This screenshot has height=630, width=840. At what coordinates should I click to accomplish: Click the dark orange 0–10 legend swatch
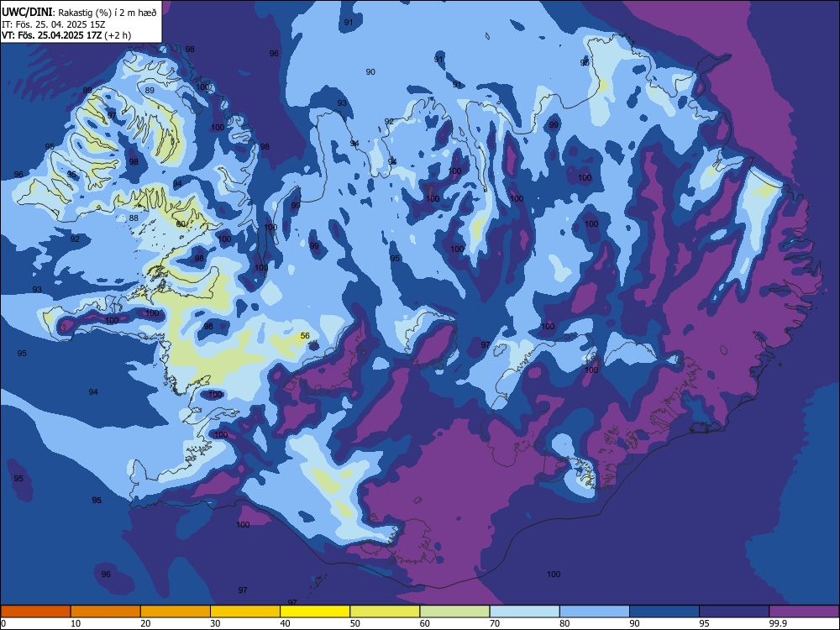pyautogui.click(x=35, y=611)
